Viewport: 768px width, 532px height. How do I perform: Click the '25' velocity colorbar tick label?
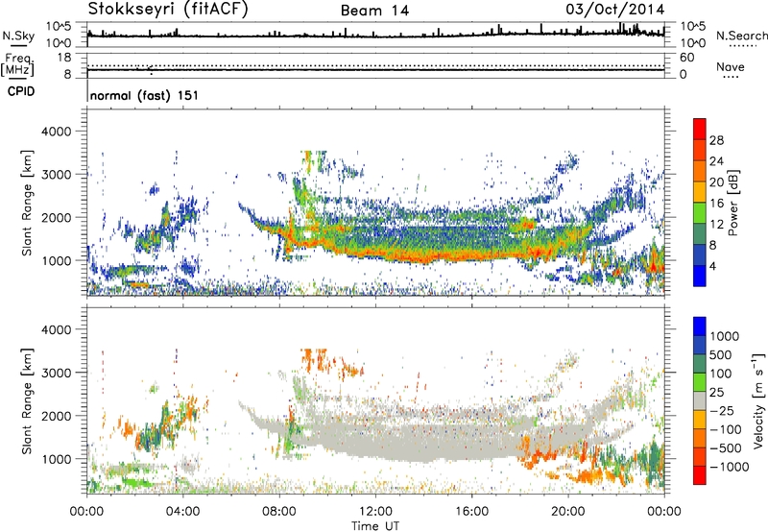point(717,393)
